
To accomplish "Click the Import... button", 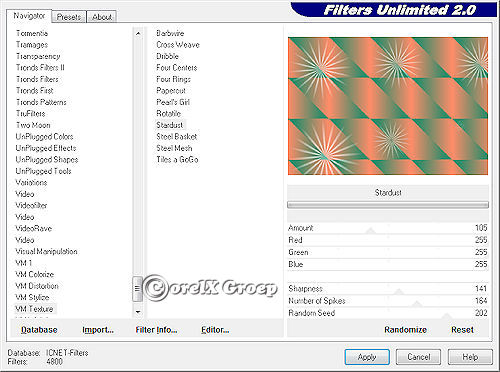I will pyautogui.click(x=98, y=330).
